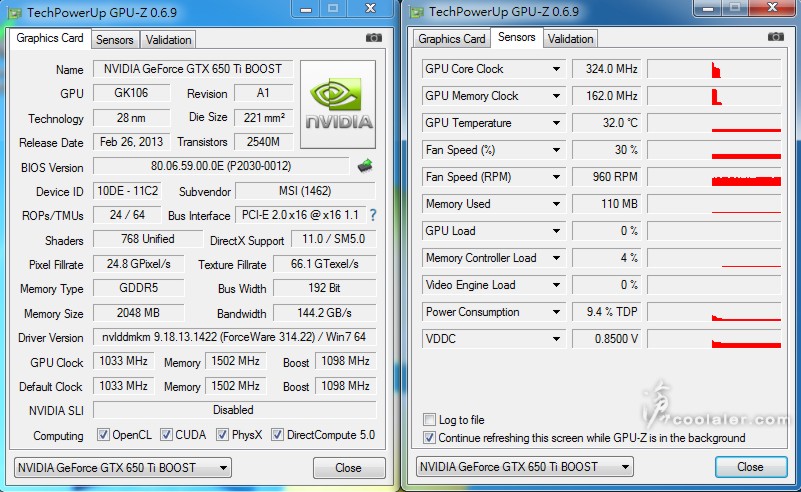Minimize the left GPU-Z window
The height and width of the screenshot is (492, 801).
click(x=305, y=9)
